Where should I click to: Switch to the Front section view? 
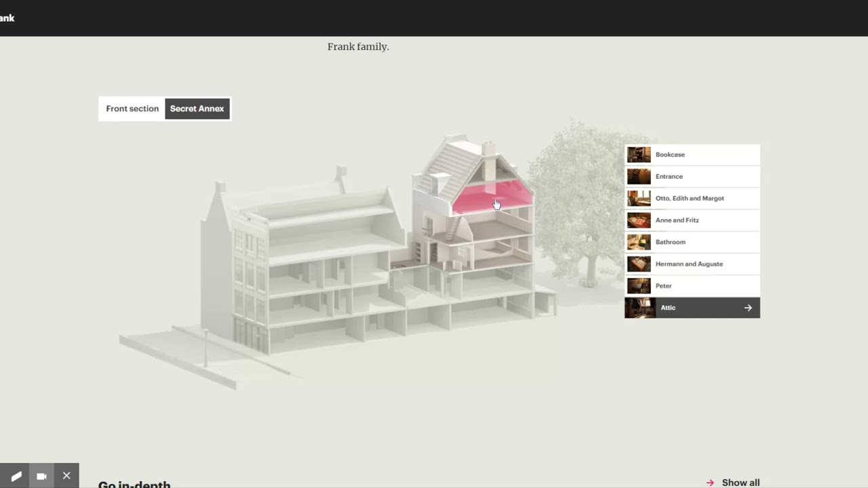(132, 108)
